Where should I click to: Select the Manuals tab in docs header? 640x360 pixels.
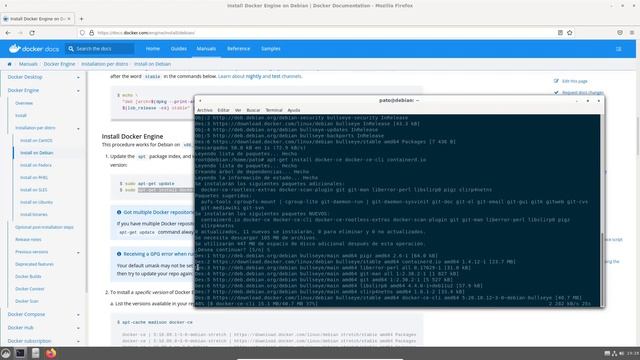click(206, 49)
